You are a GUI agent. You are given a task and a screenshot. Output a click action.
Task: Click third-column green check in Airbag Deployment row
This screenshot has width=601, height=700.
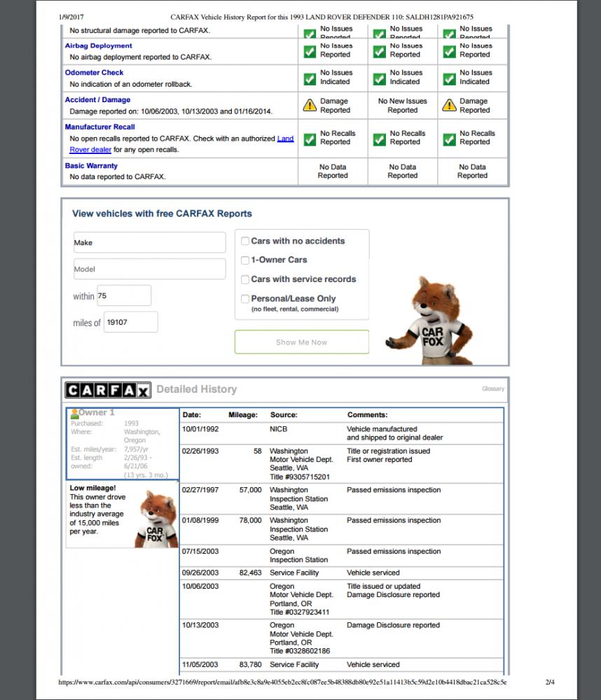click(x=449, y=52)
